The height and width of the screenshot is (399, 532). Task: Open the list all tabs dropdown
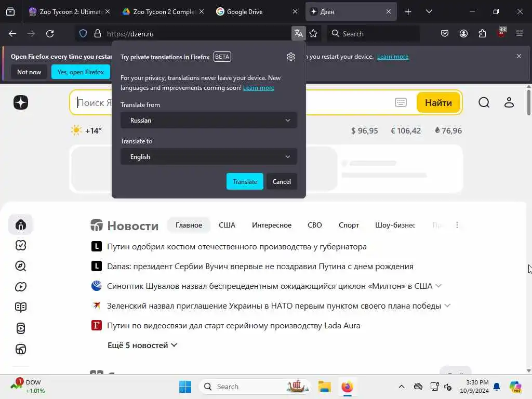pos(429,11)
